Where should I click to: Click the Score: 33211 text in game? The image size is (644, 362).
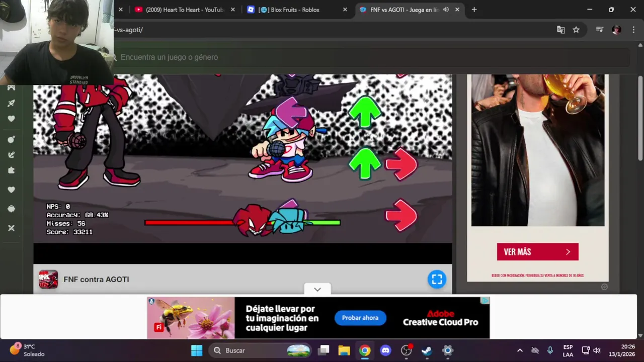tap(69, 232)
